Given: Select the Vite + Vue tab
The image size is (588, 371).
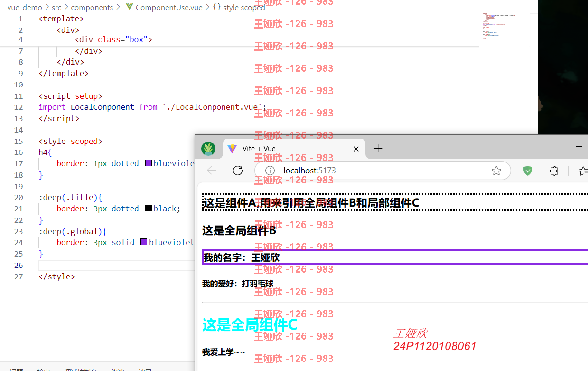Looking at the screenshot, I should [x=294, y=149].
